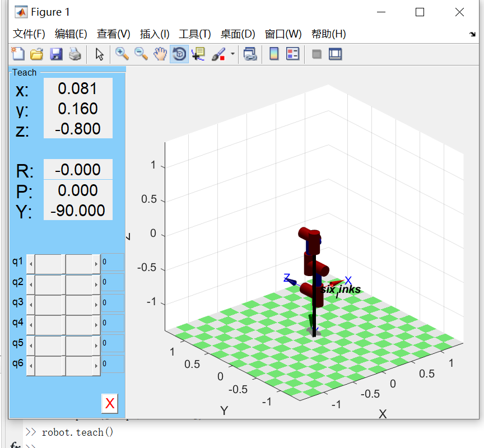
Task: Decrease q4 with left slider arrow
Action: (31, 325)
